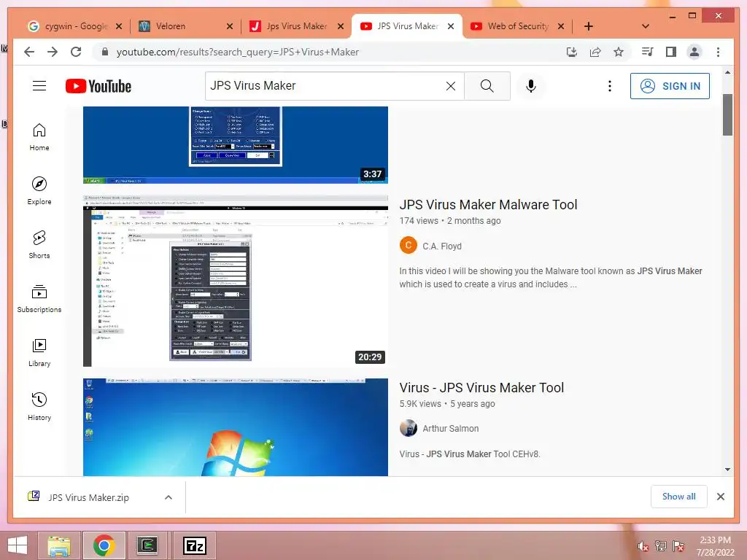Open the YouTube hamburger guide menu

tap(39, 86)
